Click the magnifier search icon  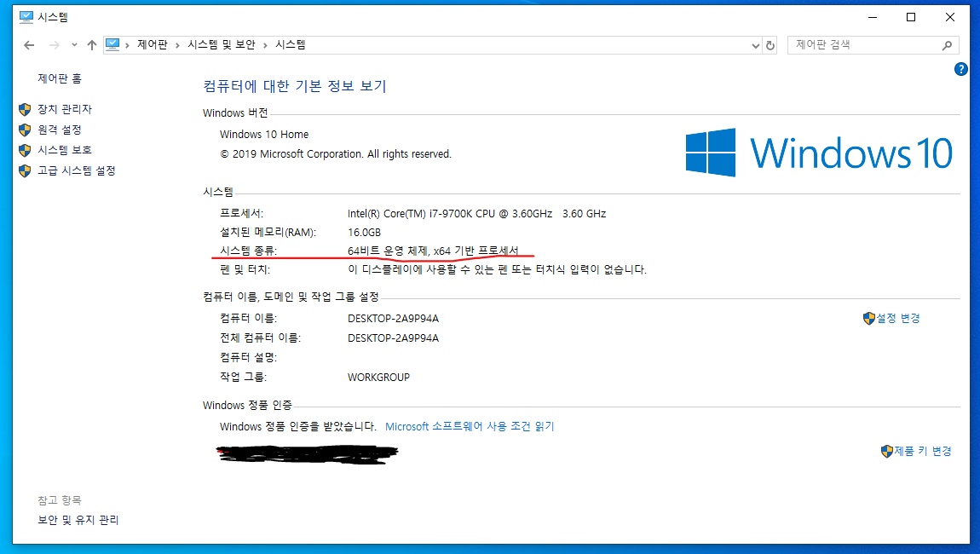[x=947, y=45]
